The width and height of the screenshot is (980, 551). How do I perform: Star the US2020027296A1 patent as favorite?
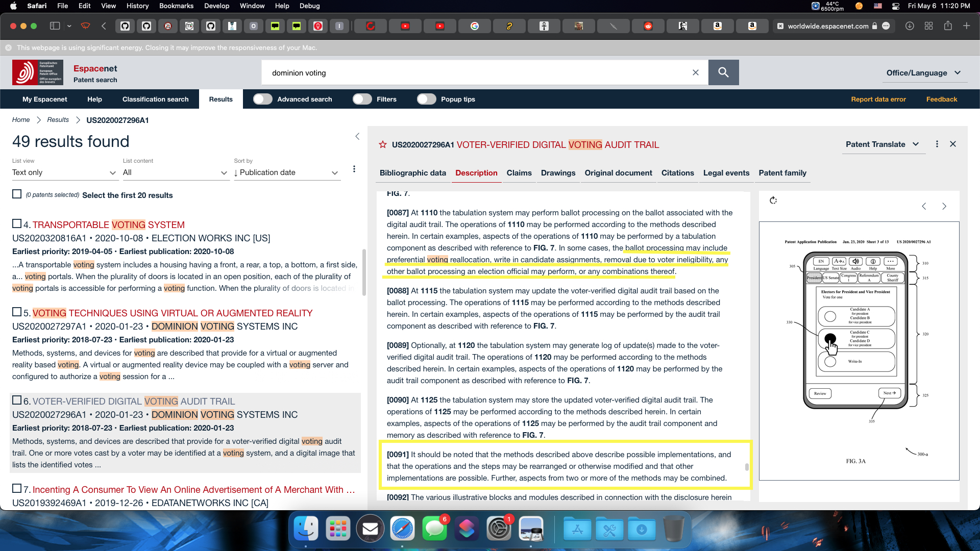pos(383,145)
